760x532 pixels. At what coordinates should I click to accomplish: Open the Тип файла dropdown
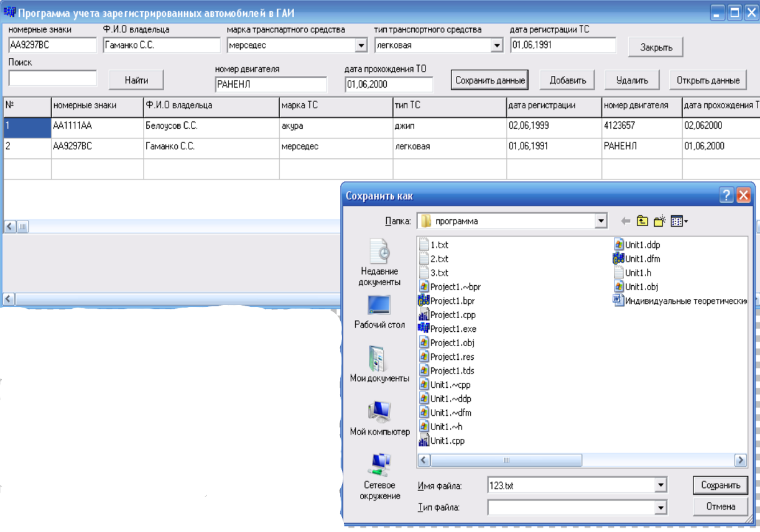[x=660, y=508]
